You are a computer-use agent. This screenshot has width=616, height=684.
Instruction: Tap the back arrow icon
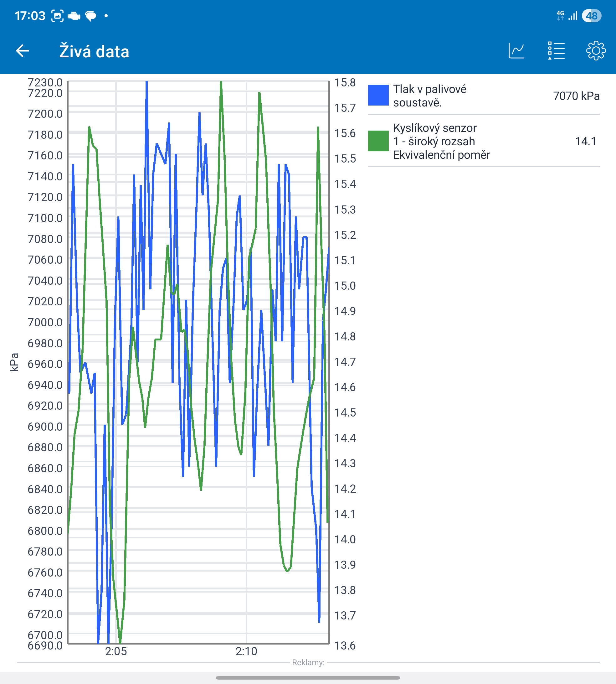coord(23,51)
